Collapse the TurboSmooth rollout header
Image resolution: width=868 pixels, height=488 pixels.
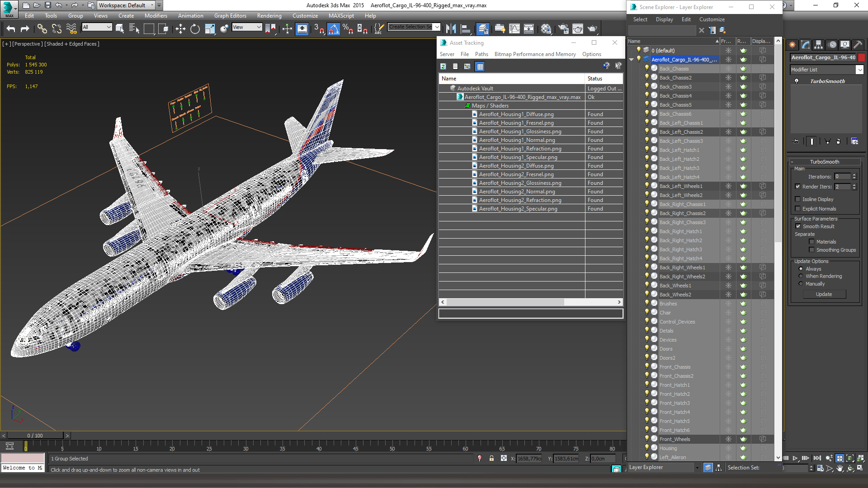pyautogui.click(x=824, y=162)
